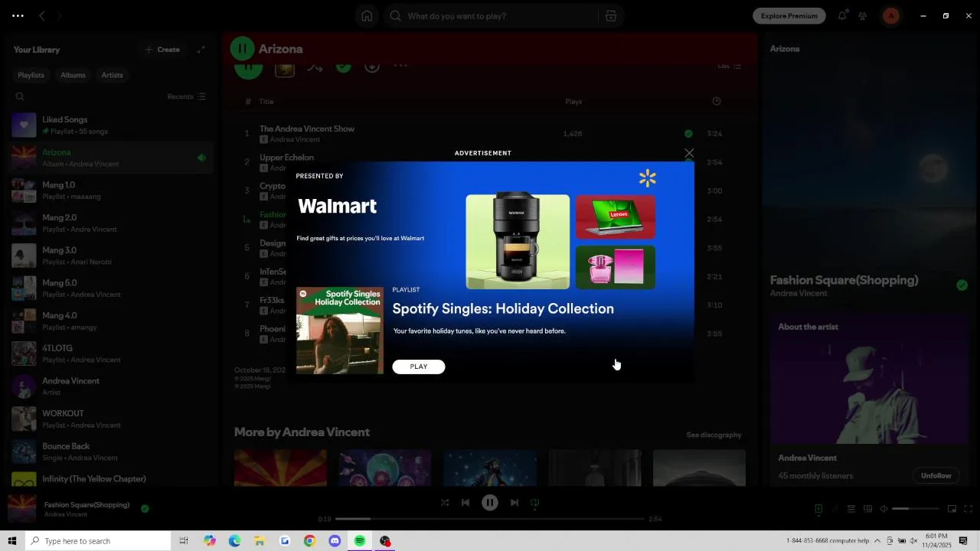Image resolution: width=980 pixels, height=551 pixels.
Task: Skip to next track
Action: click(514, 503)
